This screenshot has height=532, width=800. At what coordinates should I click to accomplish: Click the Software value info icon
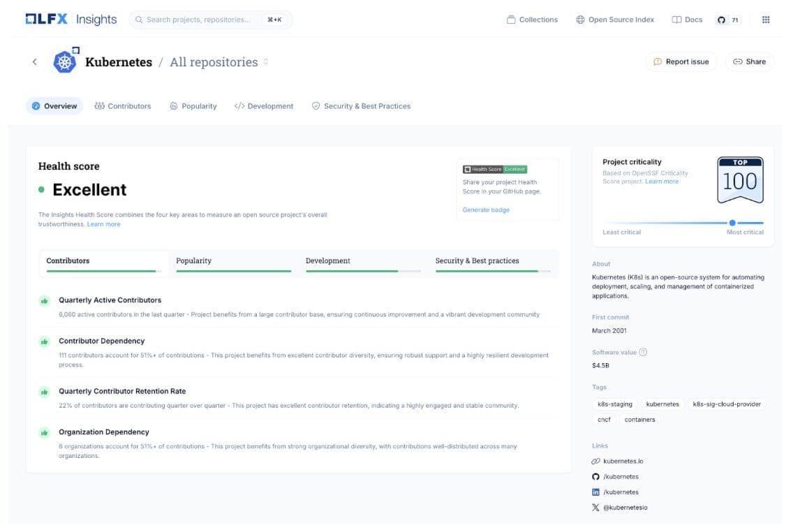[643, 353]
